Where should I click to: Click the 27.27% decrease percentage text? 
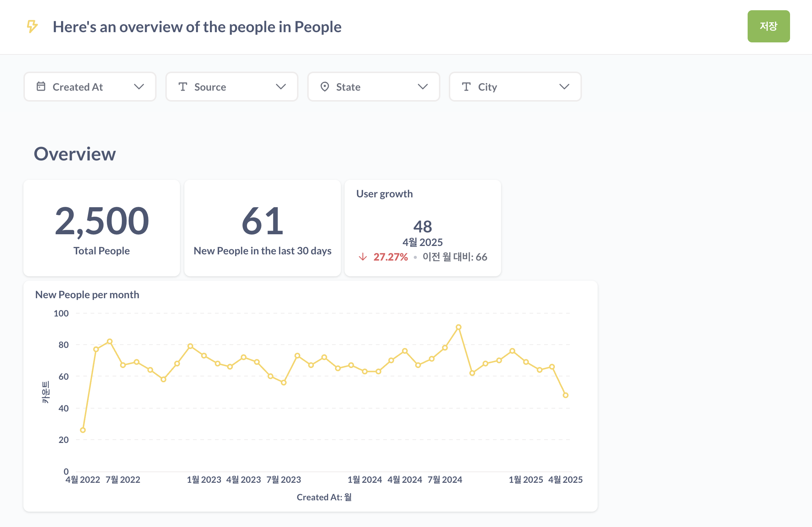390,257
